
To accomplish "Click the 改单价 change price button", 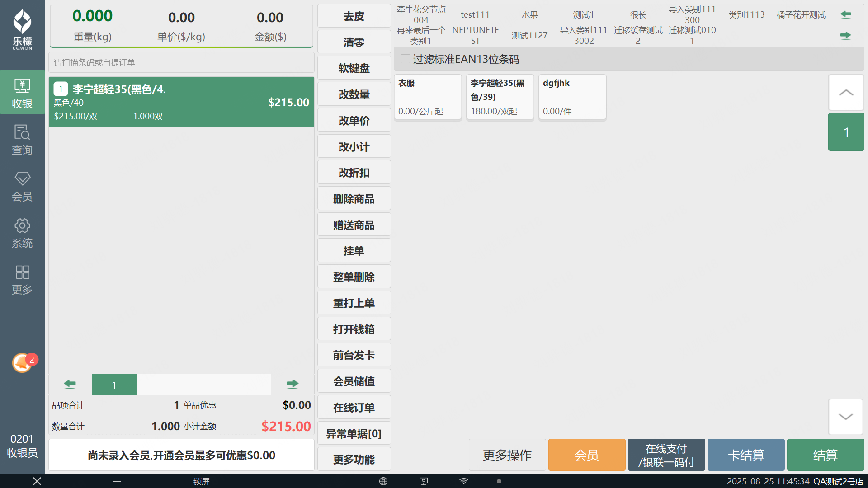I will [x=354, y=121].
